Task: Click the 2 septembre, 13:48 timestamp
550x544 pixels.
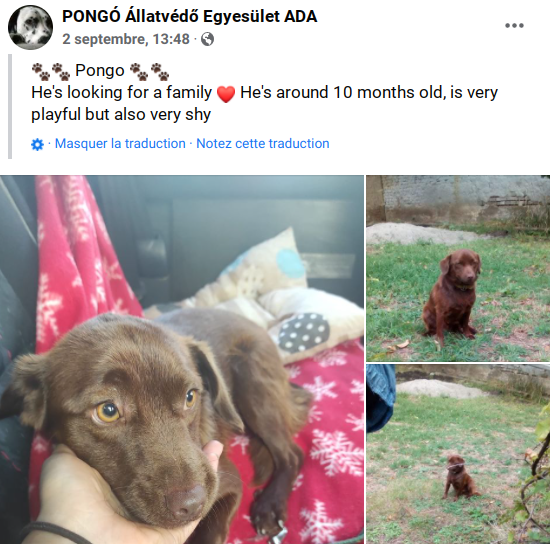Action: [x=126, y=39]
